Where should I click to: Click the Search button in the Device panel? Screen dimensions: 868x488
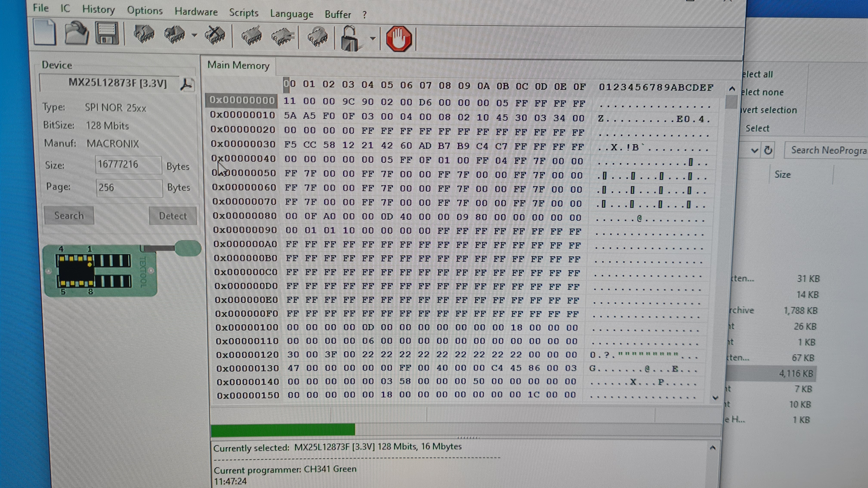(69, 215)
